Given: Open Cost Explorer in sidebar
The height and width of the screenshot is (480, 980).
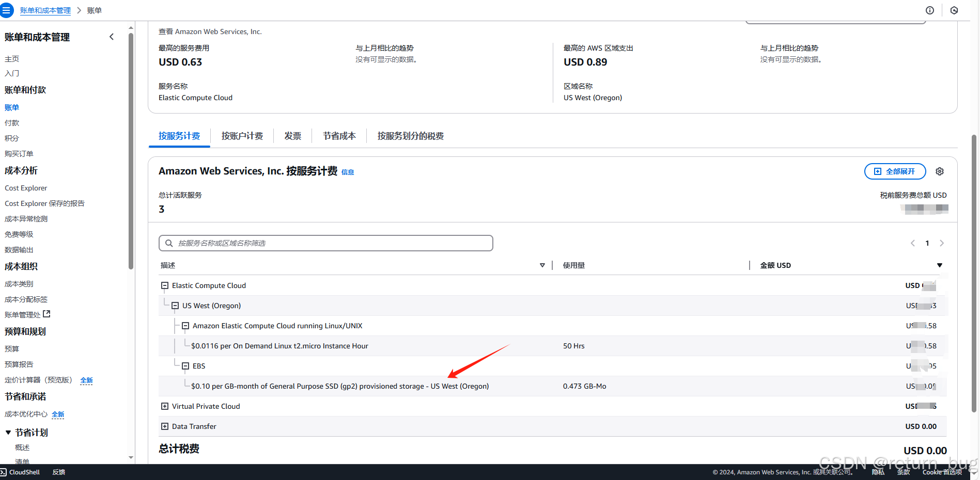Looking at the screenshot, I should [x=26, y=188].
